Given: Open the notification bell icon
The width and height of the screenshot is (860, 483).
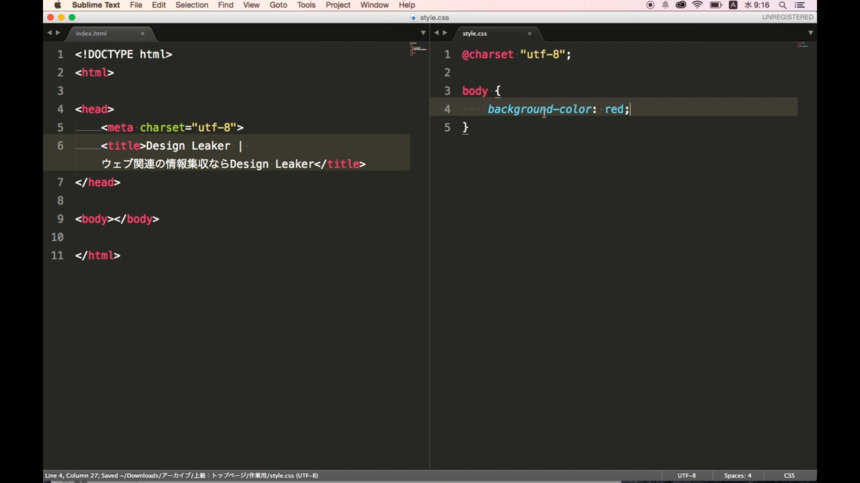Looking at the screenshot, I should [665, 5].
